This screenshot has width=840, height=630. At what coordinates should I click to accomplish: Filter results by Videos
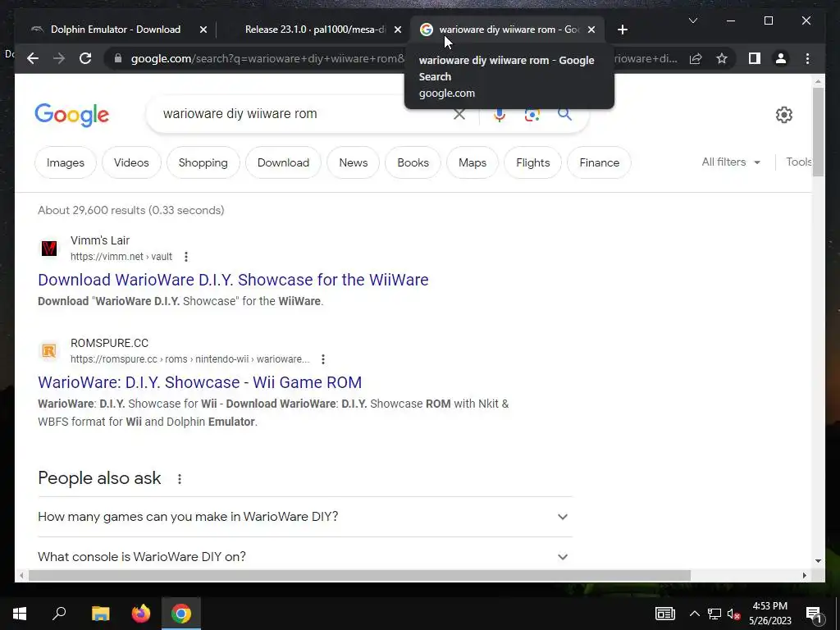(131, 162)
